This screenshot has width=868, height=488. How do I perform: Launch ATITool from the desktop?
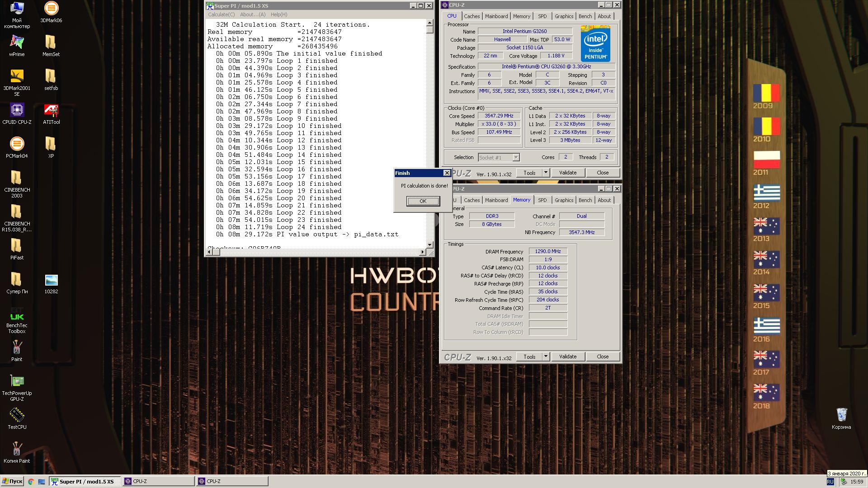51,113
